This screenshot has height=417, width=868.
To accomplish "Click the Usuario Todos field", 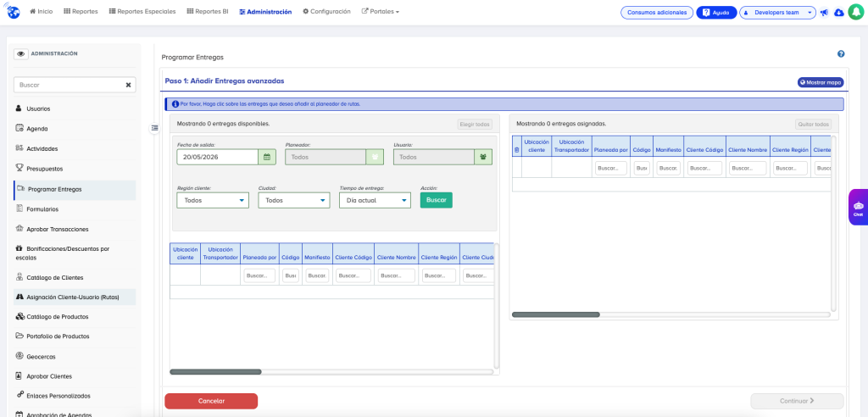I will [x=434, y=158].
